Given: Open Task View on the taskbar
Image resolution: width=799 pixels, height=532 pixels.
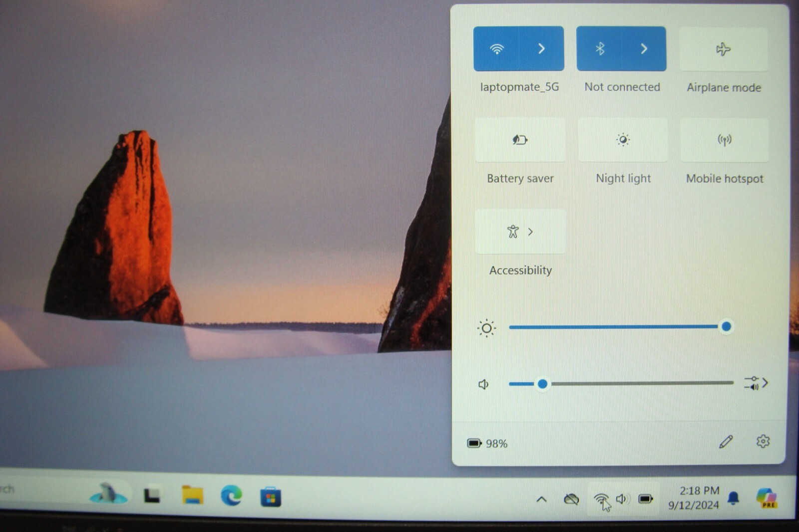Looking at the screenshot, I should 152,495.
